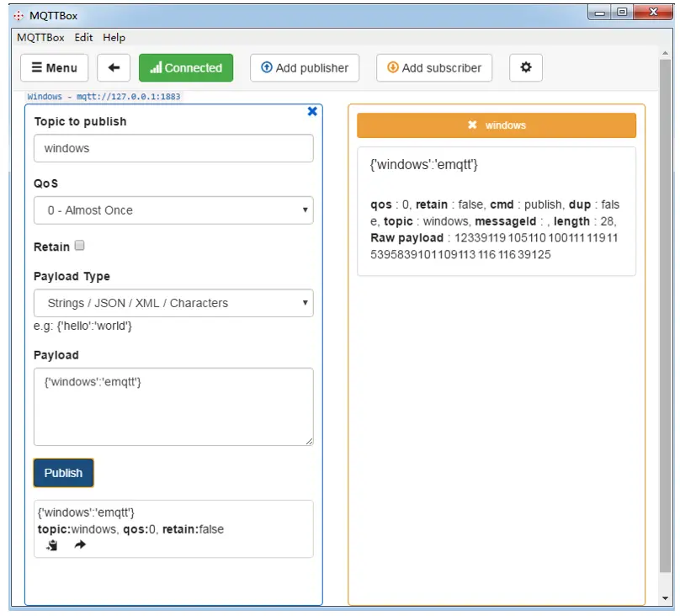The width and height of the screenshot is (680, 616).
Task: Click the 'Raw payload' text in subscriber message
Action: [x=406, y=238]
